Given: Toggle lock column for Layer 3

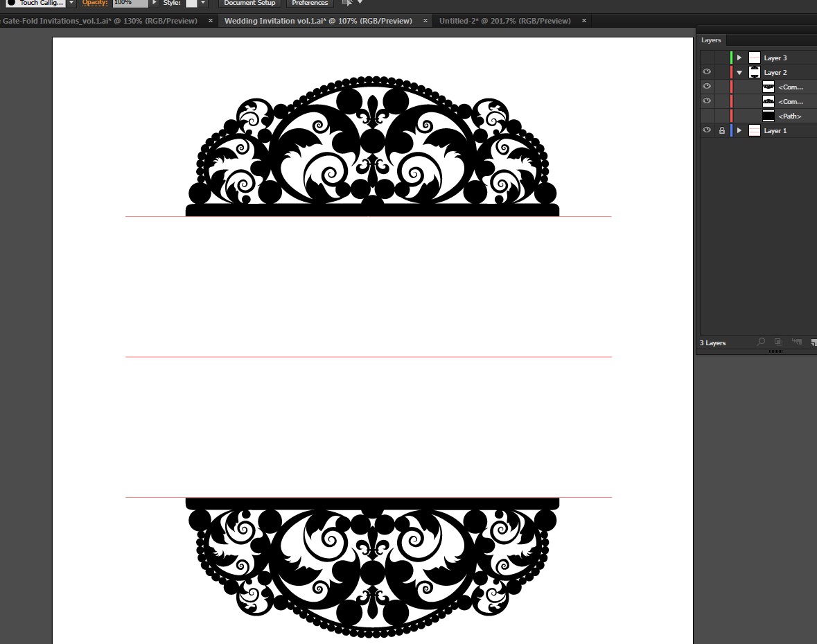Looking at the screenshot, I should pos(721,58).
